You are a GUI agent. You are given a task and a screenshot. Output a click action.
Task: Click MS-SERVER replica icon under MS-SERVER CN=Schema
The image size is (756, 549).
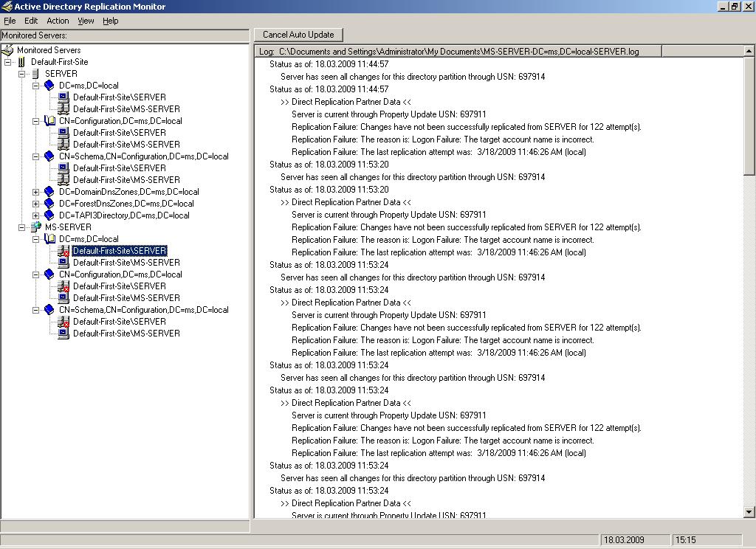pyautogui.click(x=63, y=334)
